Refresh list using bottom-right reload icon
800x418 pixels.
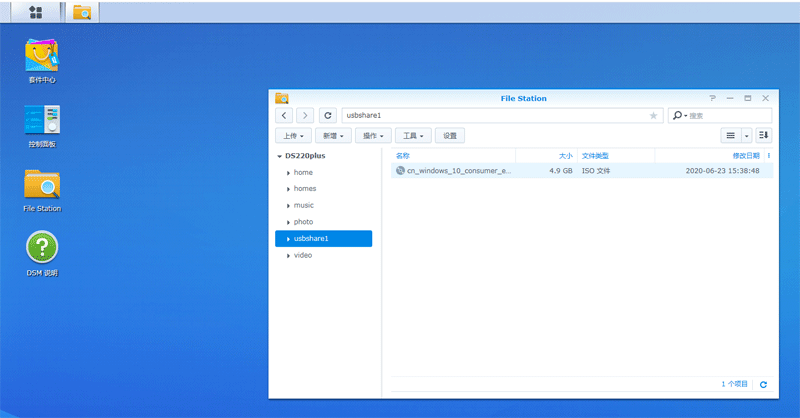tap(763, 384)
